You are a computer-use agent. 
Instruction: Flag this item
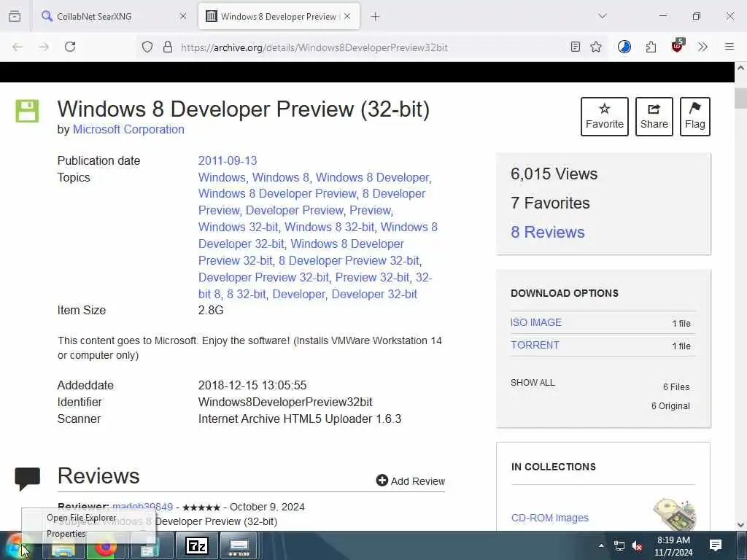click(x=694, y=117)
